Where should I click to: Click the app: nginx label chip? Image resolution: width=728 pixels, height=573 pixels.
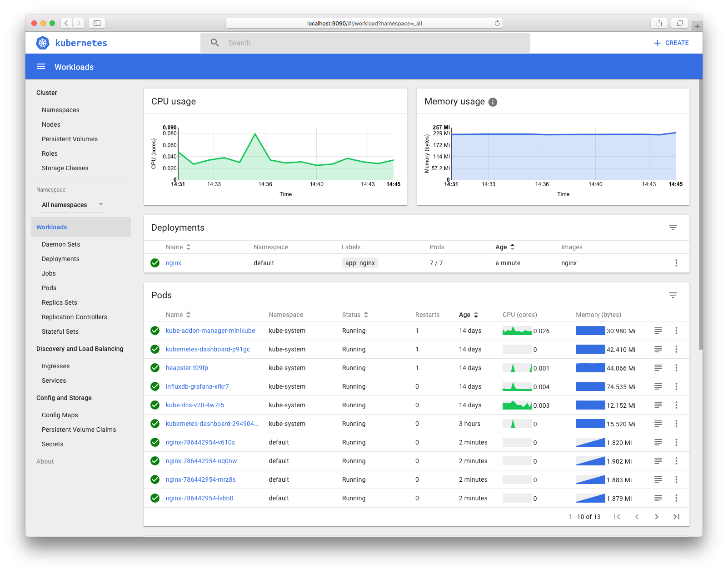(x=360, y=263)
